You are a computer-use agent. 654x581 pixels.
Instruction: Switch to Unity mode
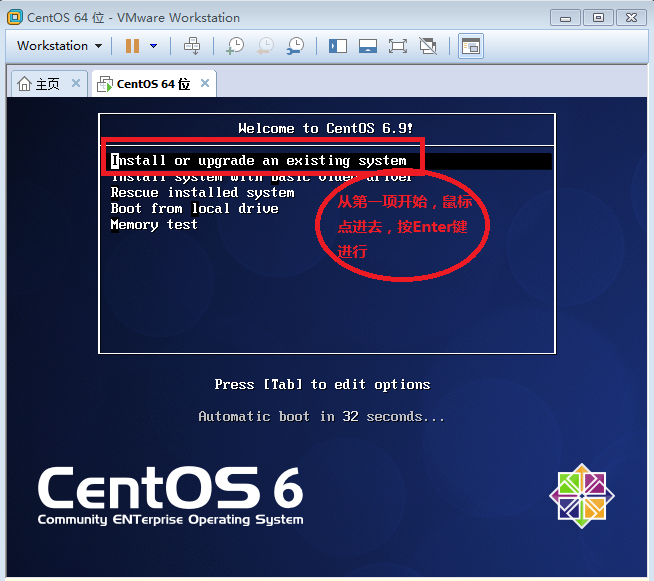click(x=428, y=45)
